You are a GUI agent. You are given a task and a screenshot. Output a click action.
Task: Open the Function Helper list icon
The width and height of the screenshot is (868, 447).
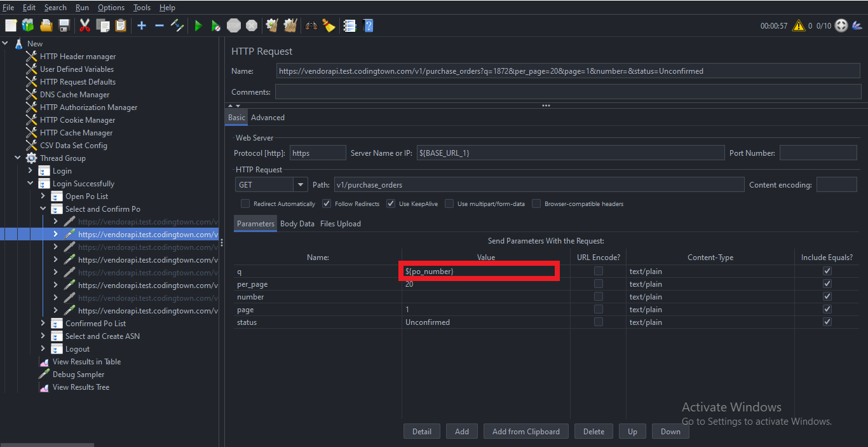coord(349,25)
